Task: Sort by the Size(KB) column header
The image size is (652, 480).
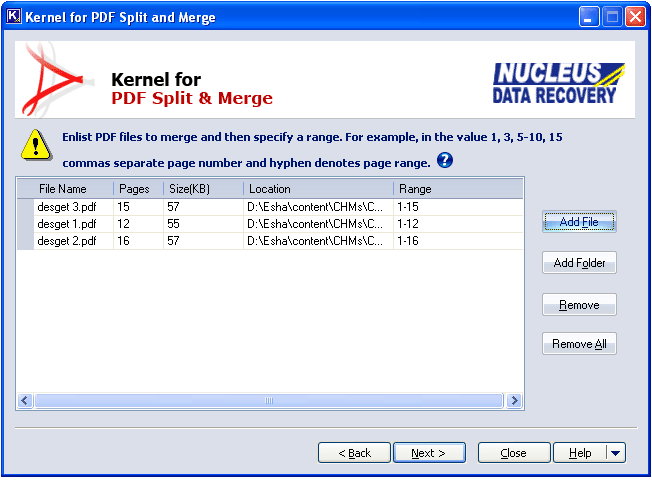Action: (x=203, y=189)
